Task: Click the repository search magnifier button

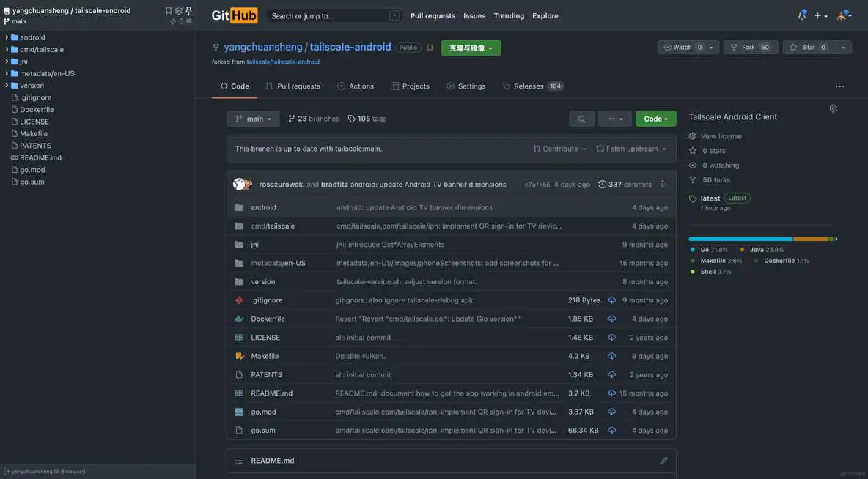Action: coord(582,119)
